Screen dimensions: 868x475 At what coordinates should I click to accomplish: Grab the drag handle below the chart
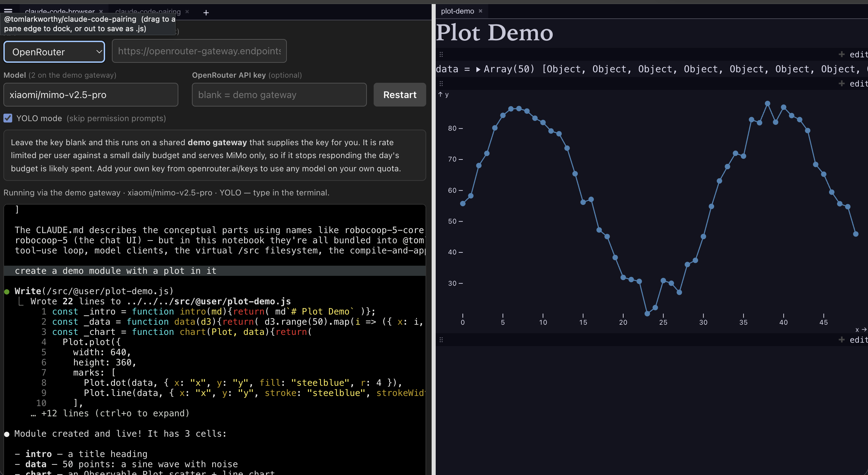click(441, 340)
